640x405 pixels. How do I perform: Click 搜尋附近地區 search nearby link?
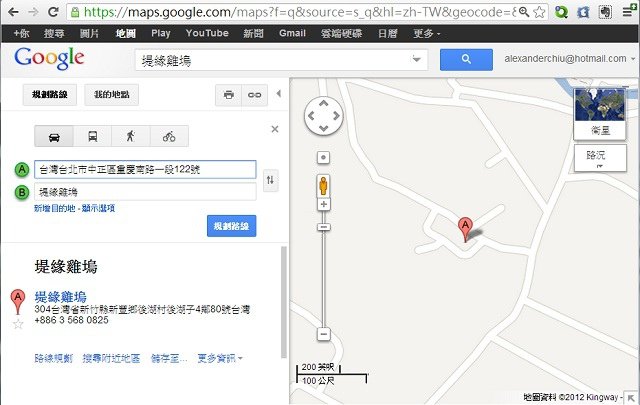tap(111, 358)
